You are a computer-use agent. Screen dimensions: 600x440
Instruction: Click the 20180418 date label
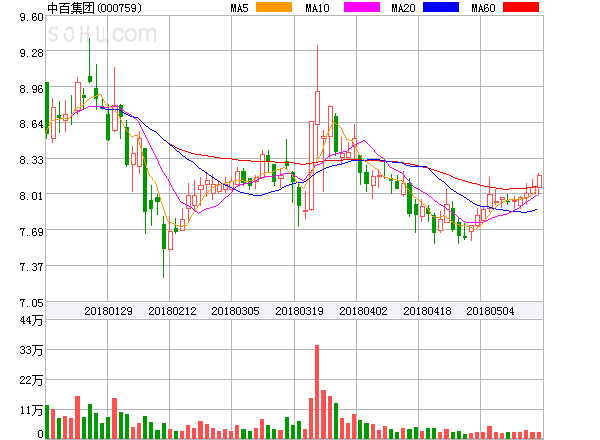coord(427,311)
